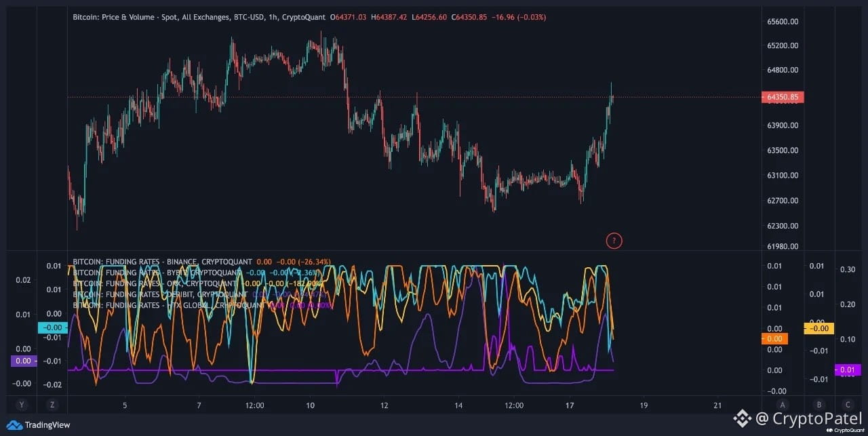Viewport: 868px width, 436px height.
Task: Click the 62300.00 price axis label
Action: (782, 226)
